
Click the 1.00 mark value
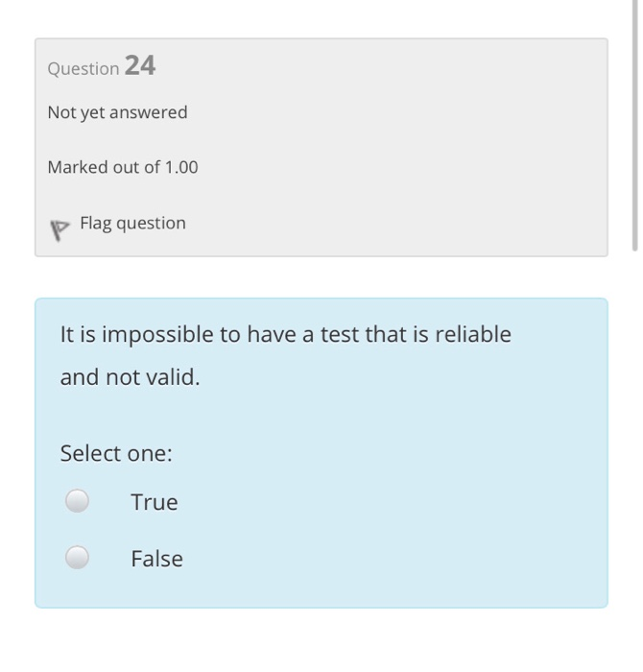point(181,167)
